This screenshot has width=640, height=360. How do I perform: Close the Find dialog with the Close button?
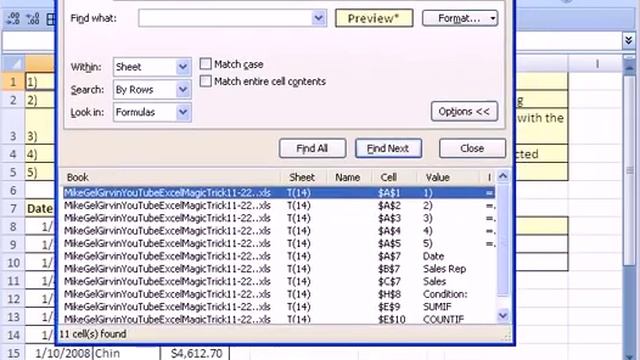(x=472, y=148)
